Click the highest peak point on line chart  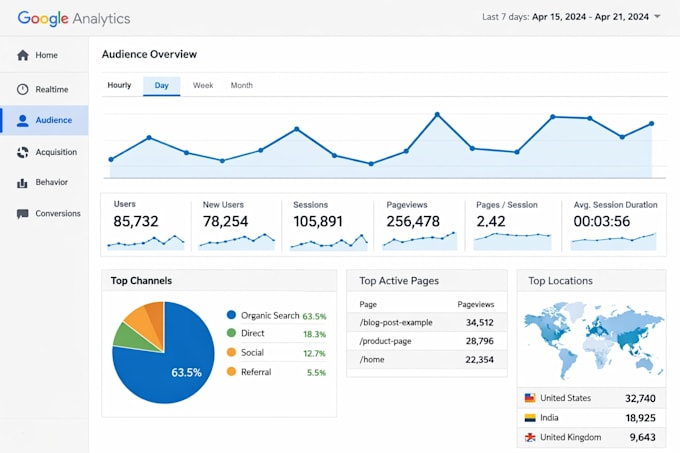[437, 115]
